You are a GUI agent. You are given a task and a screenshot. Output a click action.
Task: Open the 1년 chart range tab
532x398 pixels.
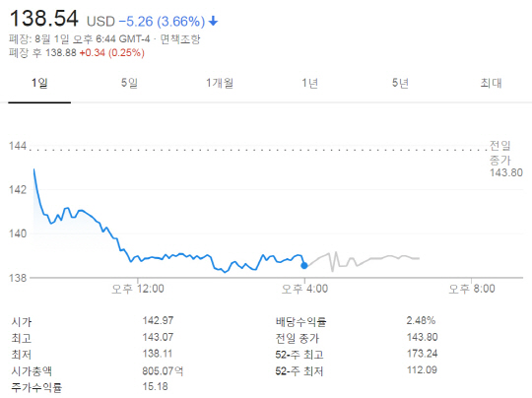coord(309,83)
